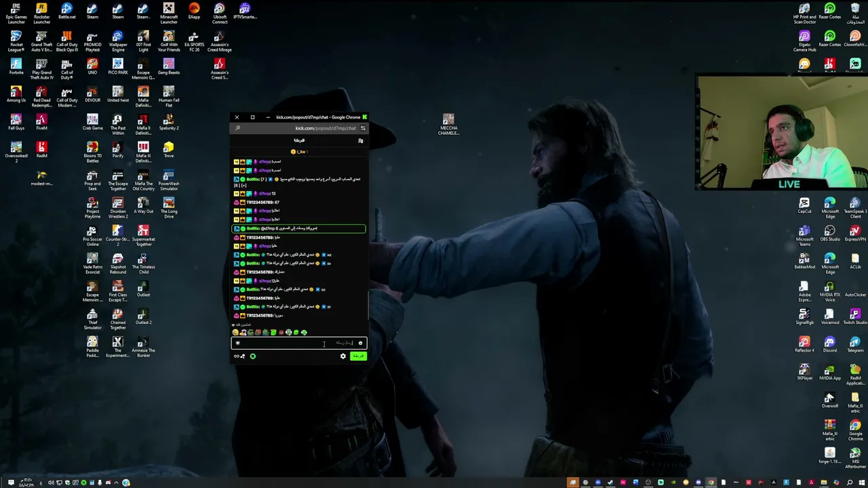868x488 pixels.
Task: Select the EA SPORTS FC 26 icon
Action: tap(194, 41)
